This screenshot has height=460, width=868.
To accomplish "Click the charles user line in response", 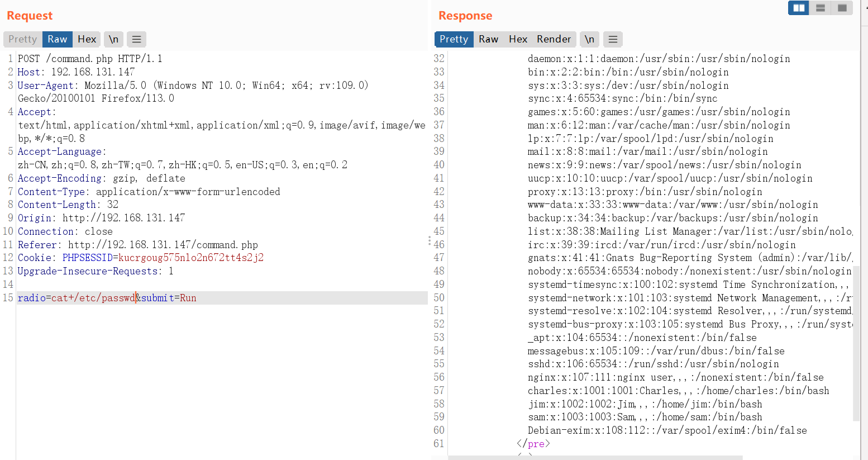I will coord(678,391).
